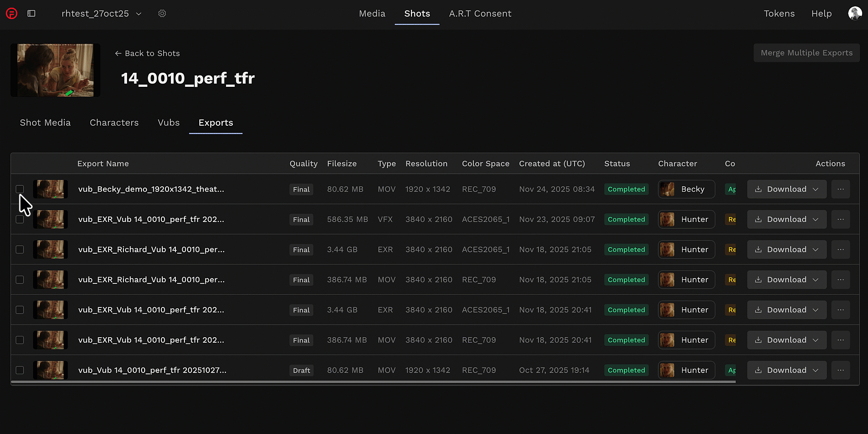Viewport: 868px width, 434px height.
Task: Click Merge Multiple Exports button
Action: click(x=807, y=53)
